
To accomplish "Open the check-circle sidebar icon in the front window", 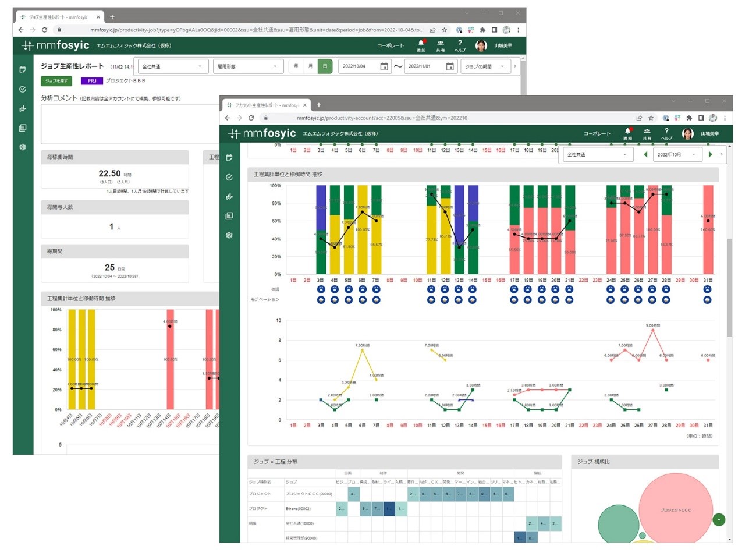I will (229, 177).
